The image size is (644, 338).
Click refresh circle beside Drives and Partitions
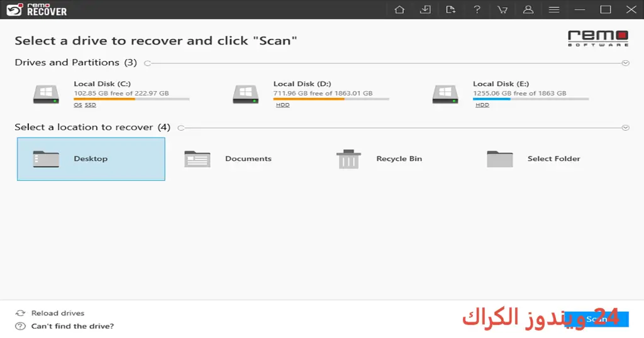coord(147,63)
